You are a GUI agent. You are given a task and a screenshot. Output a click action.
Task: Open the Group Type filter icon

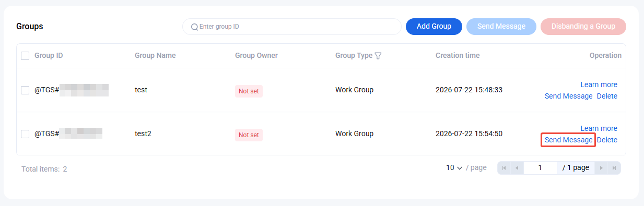(378, 56)
